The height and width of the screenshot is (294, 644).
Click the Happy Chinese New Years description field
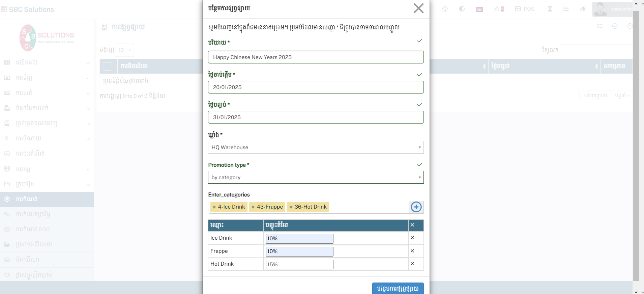(x=316, y=57)
